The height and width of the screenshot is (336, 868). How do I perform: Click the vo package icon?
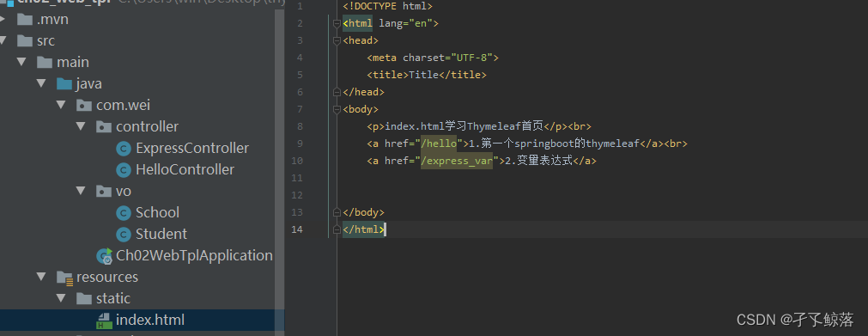pyautogui.click(x=104, y=192)
